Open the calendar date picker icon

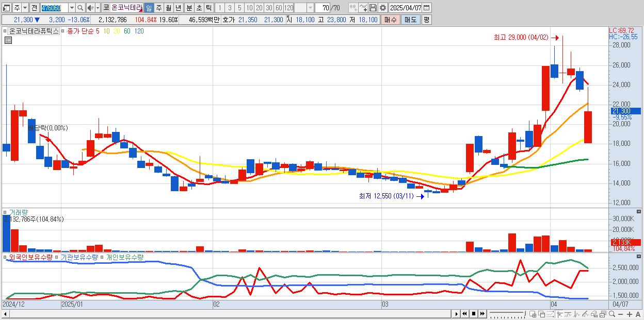pyautogui.click(x=427, y=8)
